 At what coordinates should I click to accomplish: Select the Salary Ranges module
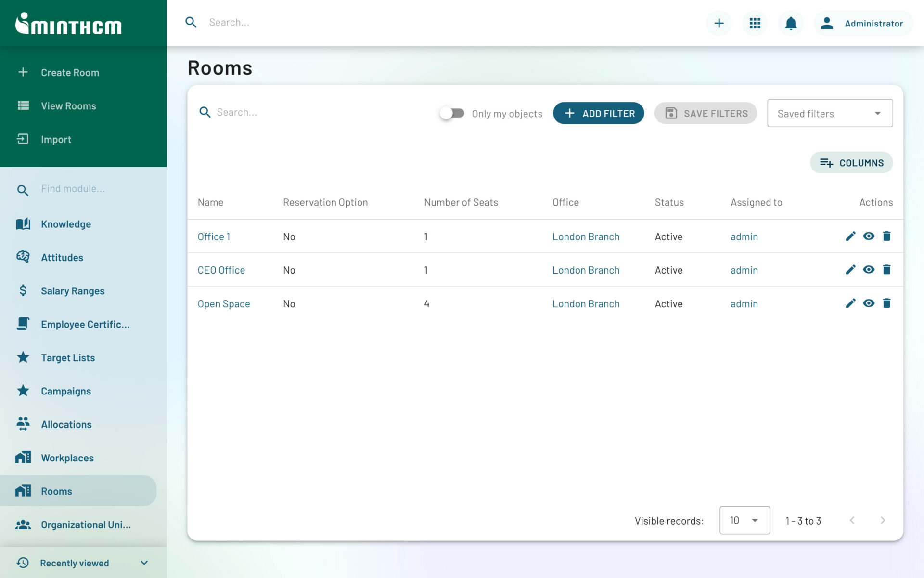[x=72, y=290]
